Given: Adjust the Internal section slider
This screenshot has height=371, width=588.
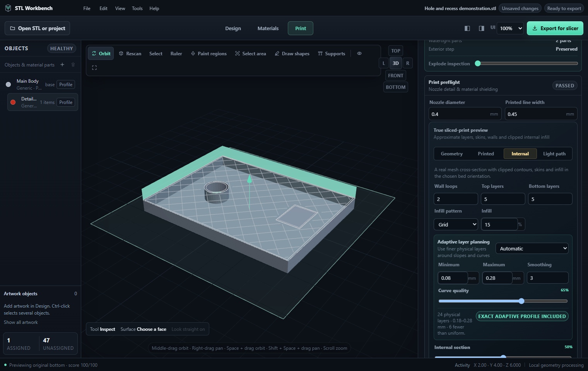Looking at the screenshot, I should [504, 356].
